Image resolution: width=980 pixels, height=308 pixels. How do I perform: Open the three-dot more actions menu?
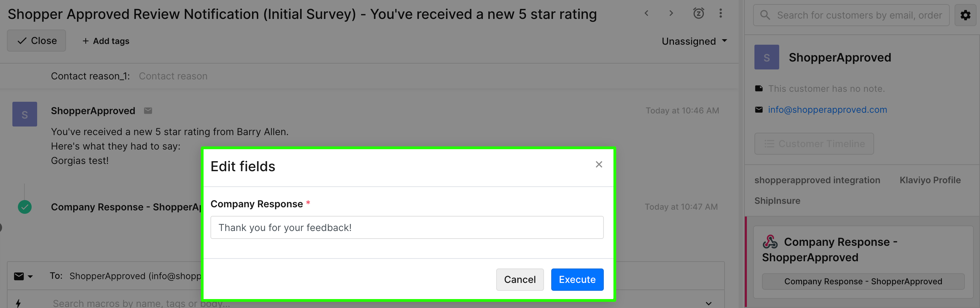(x=720, y=13)
